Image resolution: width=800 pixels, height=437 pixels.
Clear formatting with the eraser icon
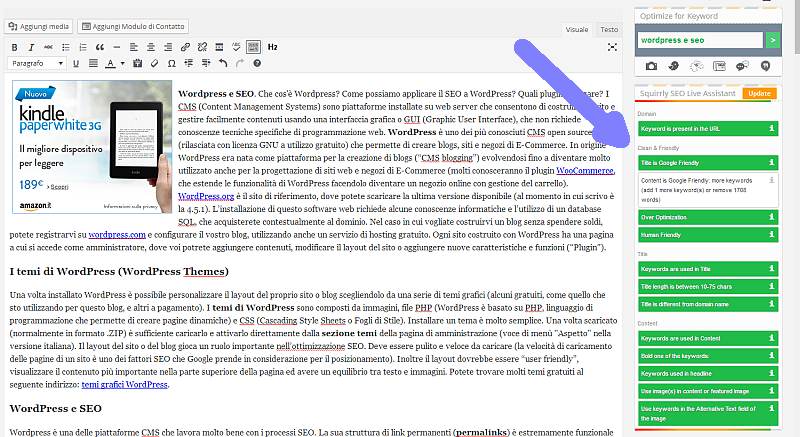click(155, 63)
